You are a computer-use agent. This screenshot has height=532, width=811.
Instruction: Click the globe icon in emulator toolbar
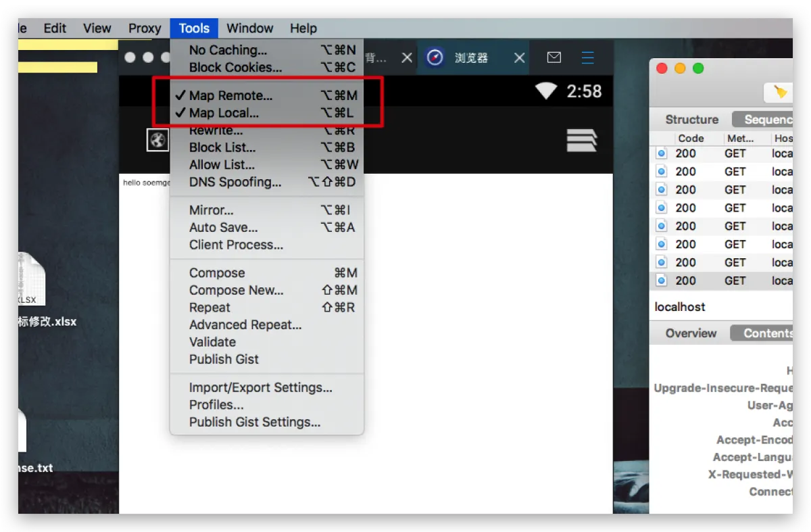157,141
